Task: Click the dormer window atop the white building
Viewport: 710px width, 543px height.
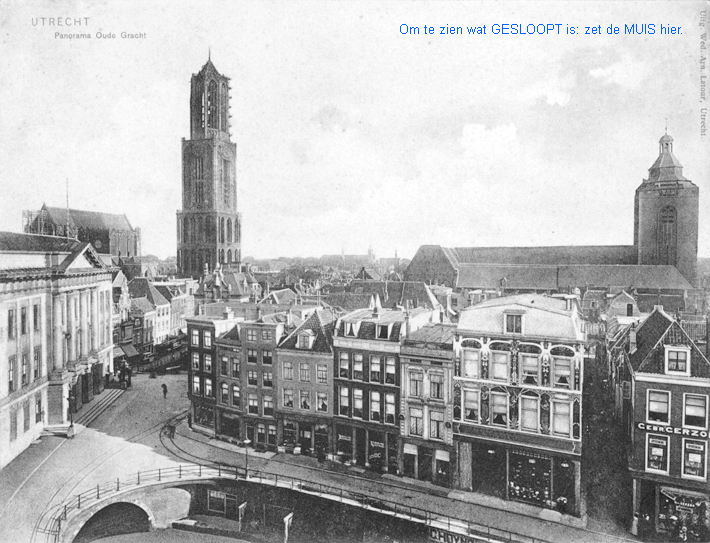Action: (513, 322)
